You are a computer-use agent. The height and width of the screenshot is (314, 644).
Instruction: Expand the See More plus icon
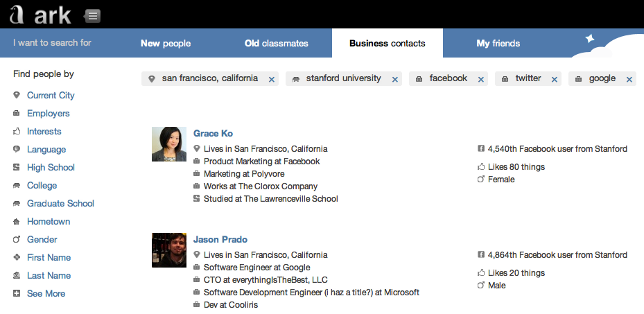[x=17, y=293]
